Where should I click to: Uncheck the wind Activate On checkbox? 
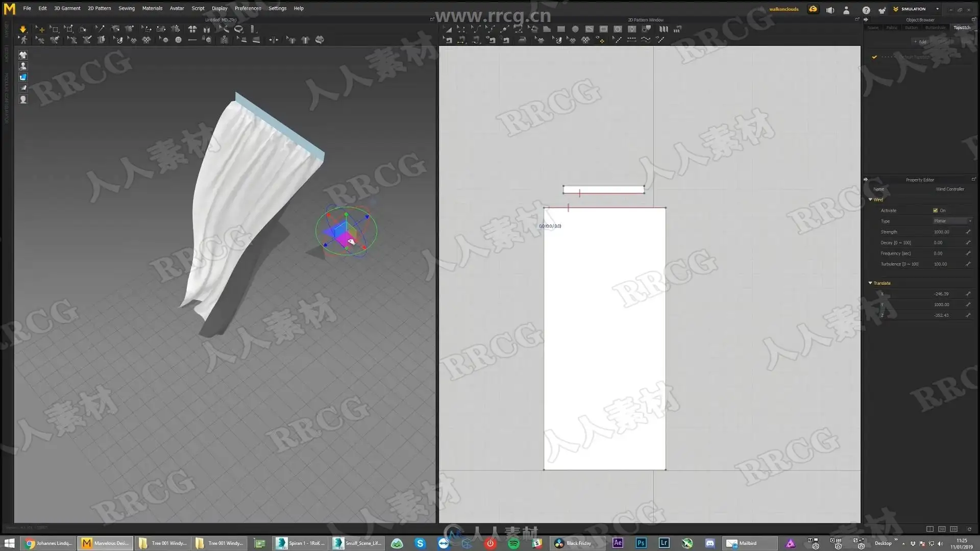coord(935,210)
